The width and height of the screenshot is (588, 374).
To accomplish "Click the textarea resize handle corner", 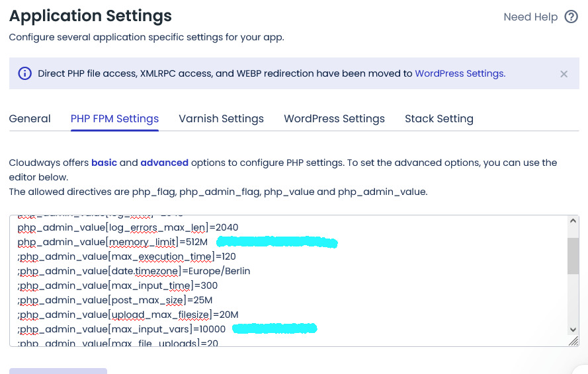I will [573, 341].
